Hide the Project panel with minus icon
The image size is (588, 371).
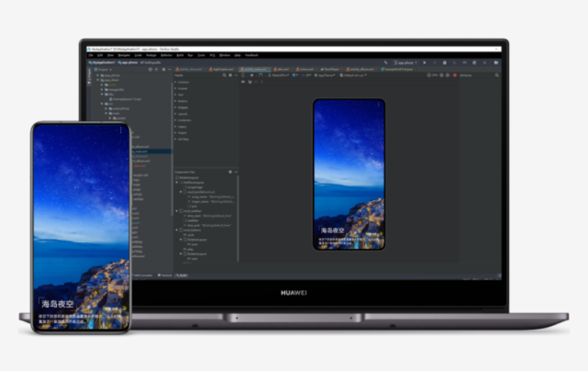tap(170, 70)
